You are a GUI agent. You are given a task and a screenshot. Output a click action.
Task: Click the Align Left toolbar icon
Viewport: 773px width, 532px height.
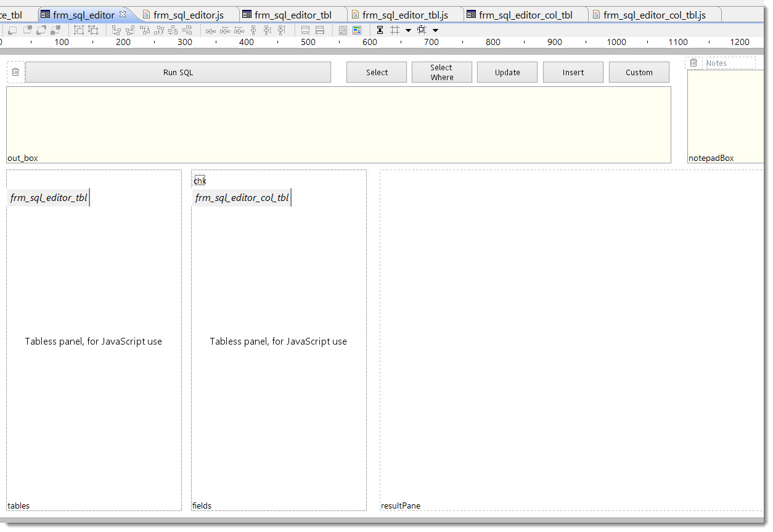click(116, 30)
